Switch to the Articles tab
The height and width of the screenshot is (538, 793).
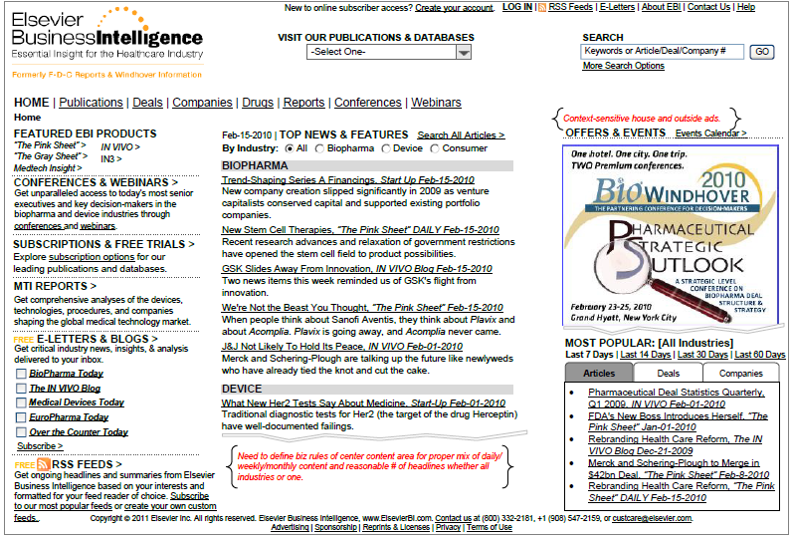tap(599, 373)
